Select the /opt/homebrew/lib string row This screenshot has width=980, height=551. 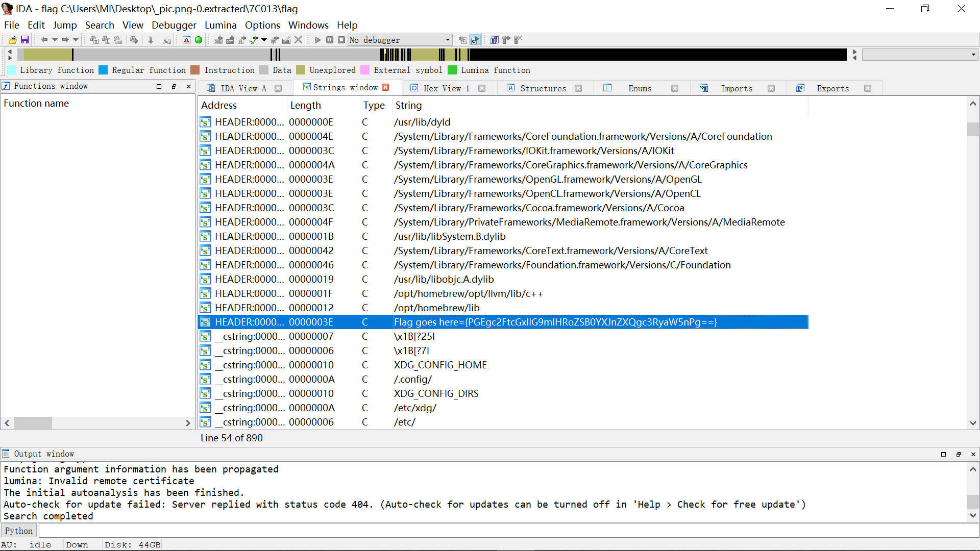(503, 308)
